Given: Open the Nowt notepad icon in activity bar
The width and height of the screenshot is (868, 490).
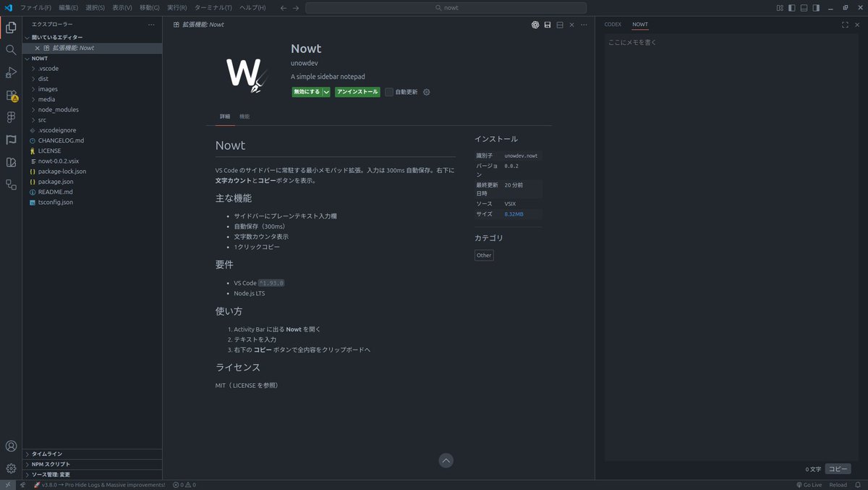Looking at the screenshot, I should [x=11, y=162].
